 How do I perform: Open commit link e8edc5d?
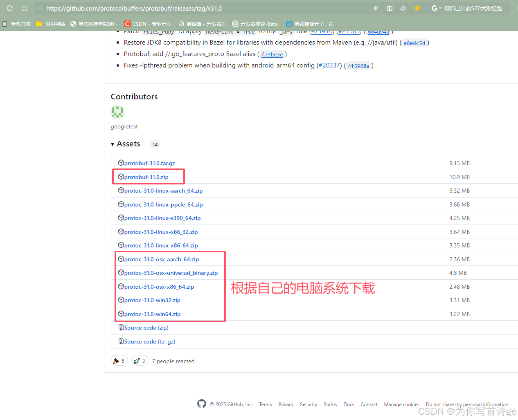click(414, 43)
